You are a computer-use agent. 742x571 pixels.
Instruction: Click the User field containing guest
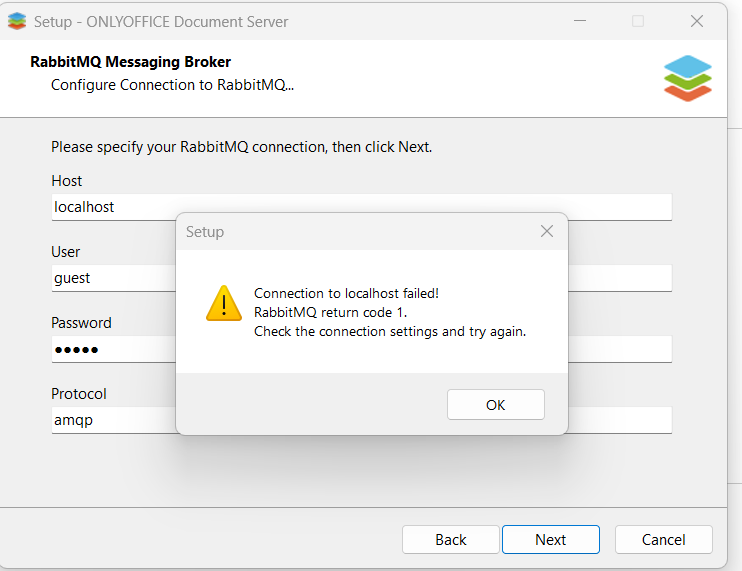(x=110, y=278)
